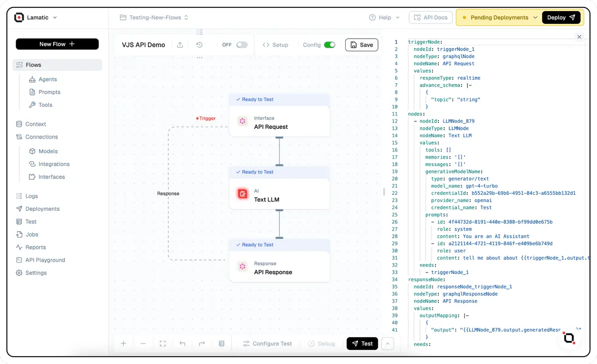The width and height of the screenshot is (597, 364).
Task: Go to API Playground in sidebar
Action: (x=45, y=260)
